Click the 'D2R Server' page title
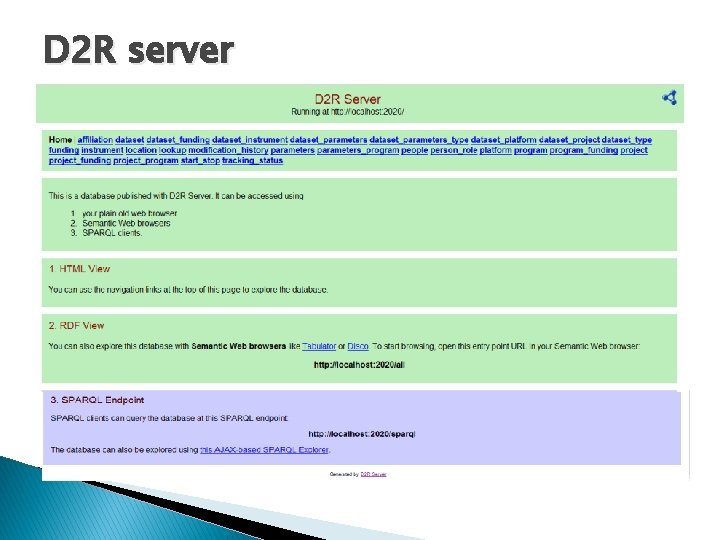The image size is (720, 540). [348, 99]
